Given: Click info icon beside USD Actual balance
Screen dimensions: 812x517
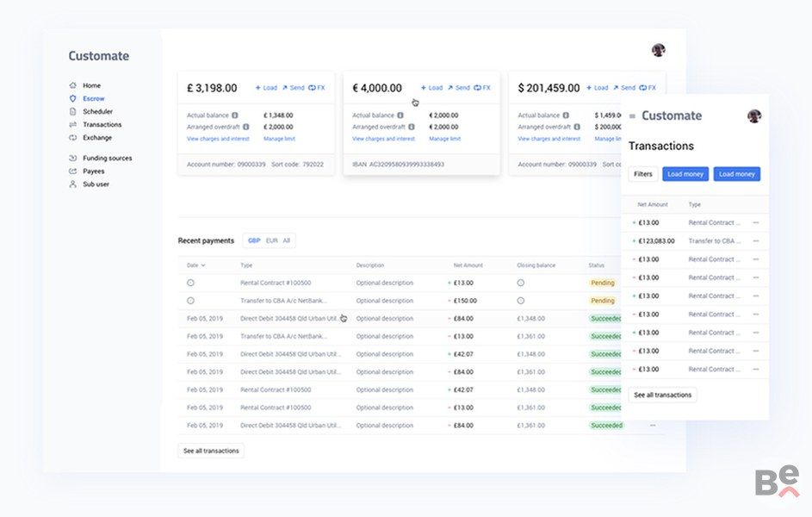Looking at the screenshot, I should click(566, 115).
